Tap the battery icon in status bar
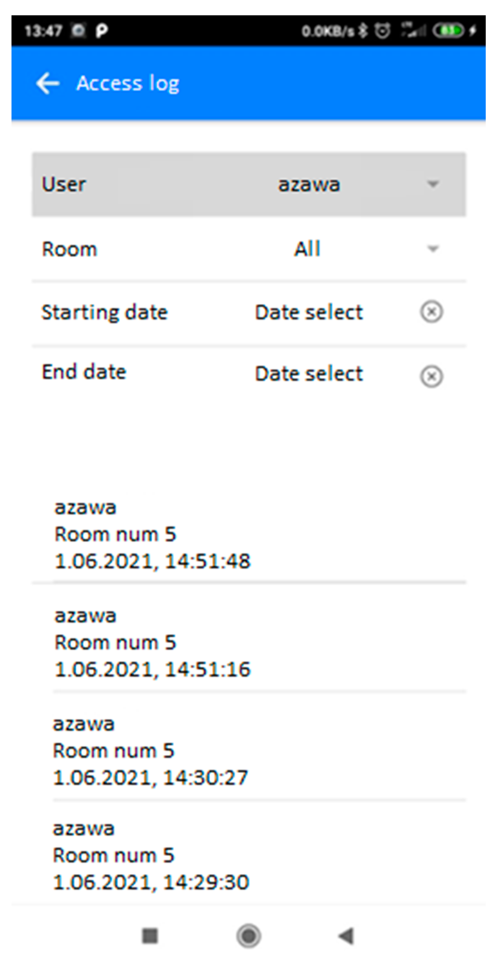The height and width of the screenshot is (980, 495). point(448,30)
